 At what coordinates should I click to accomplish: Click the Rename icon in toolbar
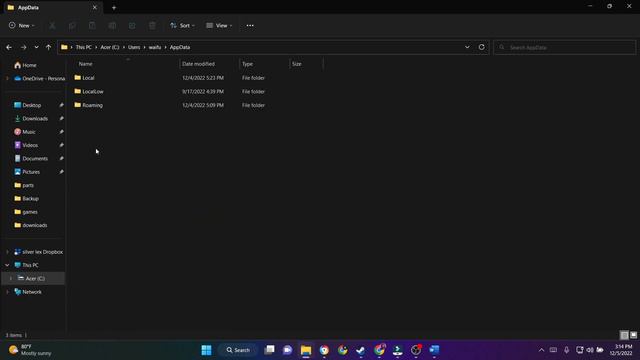(112, 26)
